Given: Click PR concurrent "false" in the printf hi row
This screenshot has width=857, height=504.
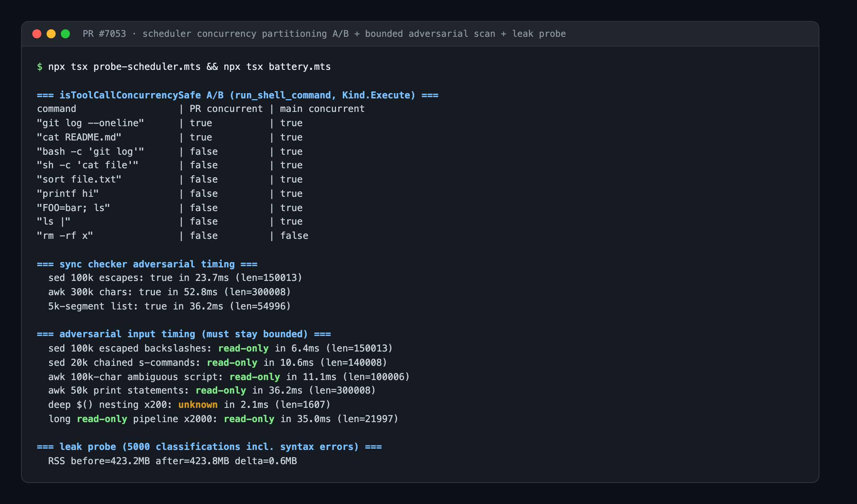Looking at the screenshot, I should click(x=204, y=194).
